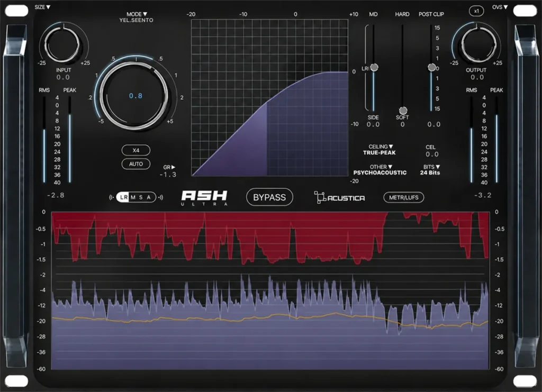This screenshot has height=392, width=542.
Task: Click the POST CLIP value 0.0
Action: pos(434,124)
